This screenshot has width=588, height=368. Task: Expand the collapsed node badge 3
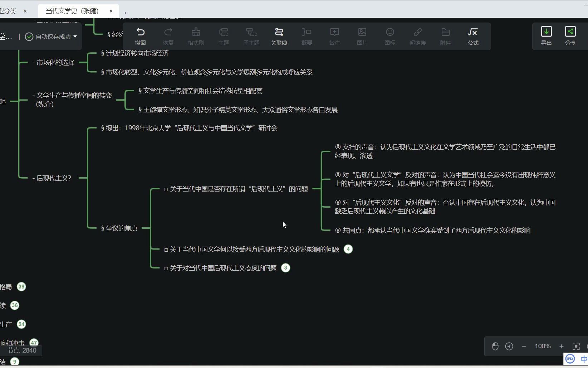[285, 268]
